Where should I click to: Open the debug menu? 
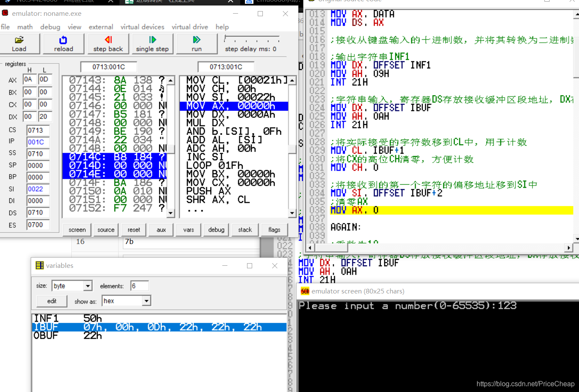(x=50, y=27)
